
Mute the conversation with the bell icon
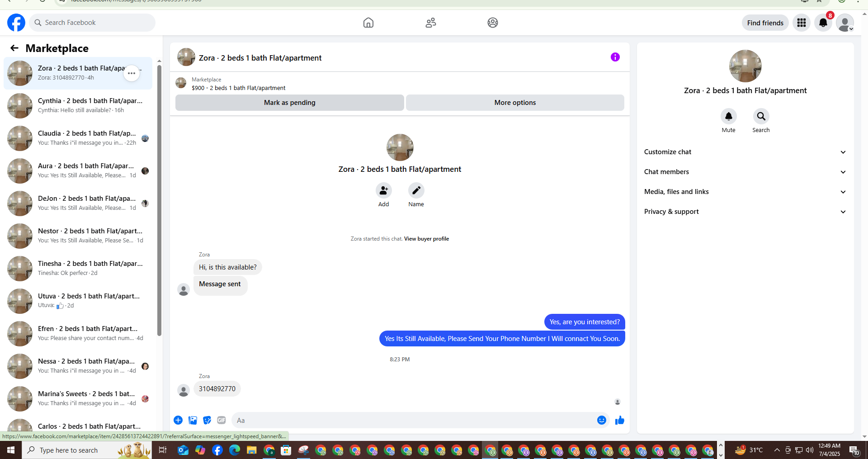(728, 116)
